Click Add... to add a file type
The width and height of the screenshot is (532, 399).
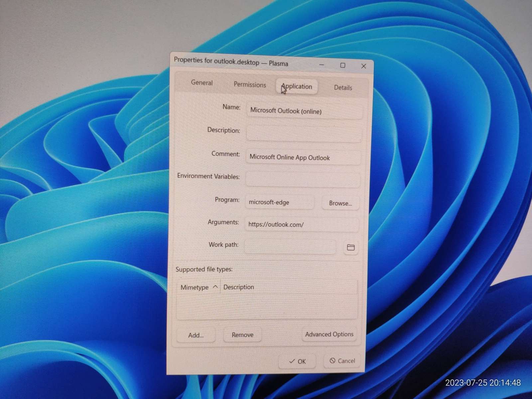196,335
